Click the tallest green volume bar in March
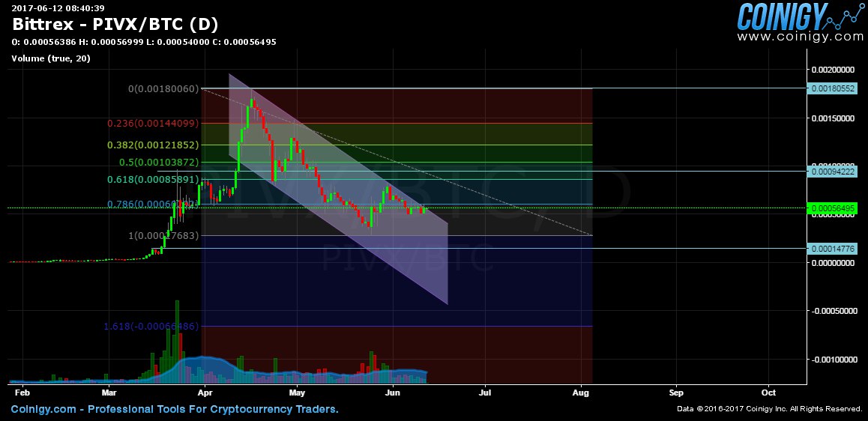This screenshot has height=421, width=868. pyautogui.click(x=177, y=342)
